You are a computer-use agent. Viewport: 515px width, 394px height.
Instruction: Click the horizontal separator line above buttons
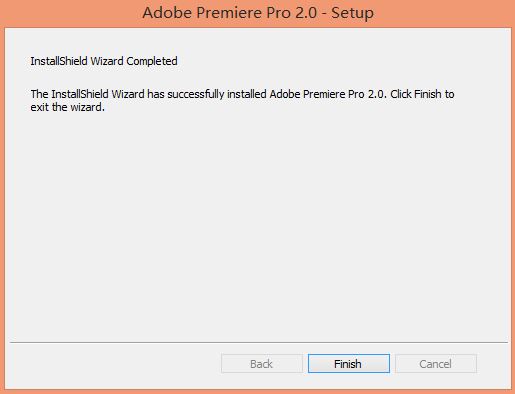(x=259, y=342)
